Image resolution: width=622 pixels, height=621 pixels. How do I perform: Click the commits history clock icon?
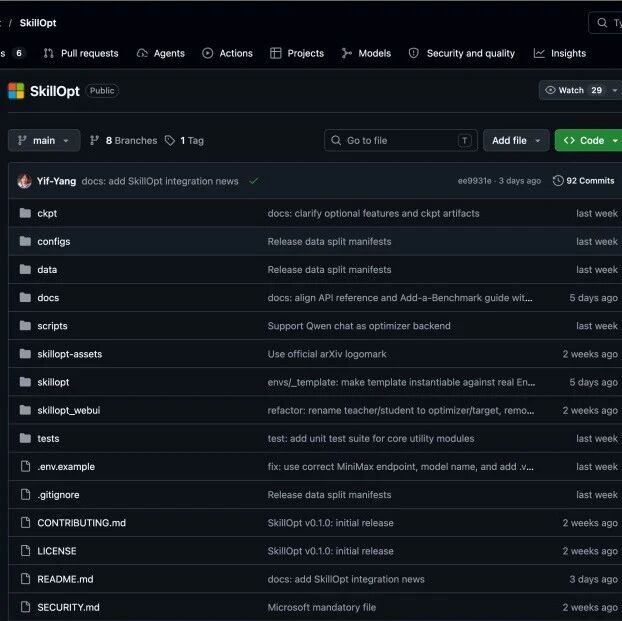click(x=558, y=181)
